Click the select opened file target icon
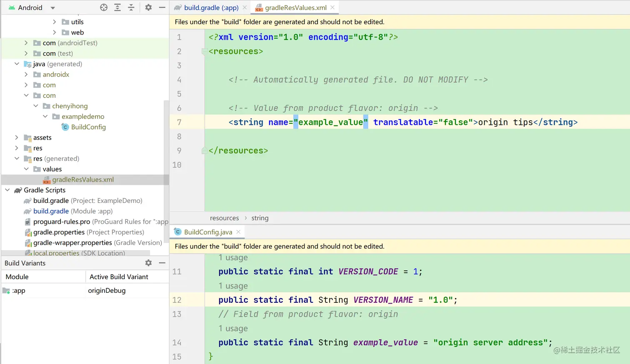Screen dimensions: 630x364 coord(104,7)
